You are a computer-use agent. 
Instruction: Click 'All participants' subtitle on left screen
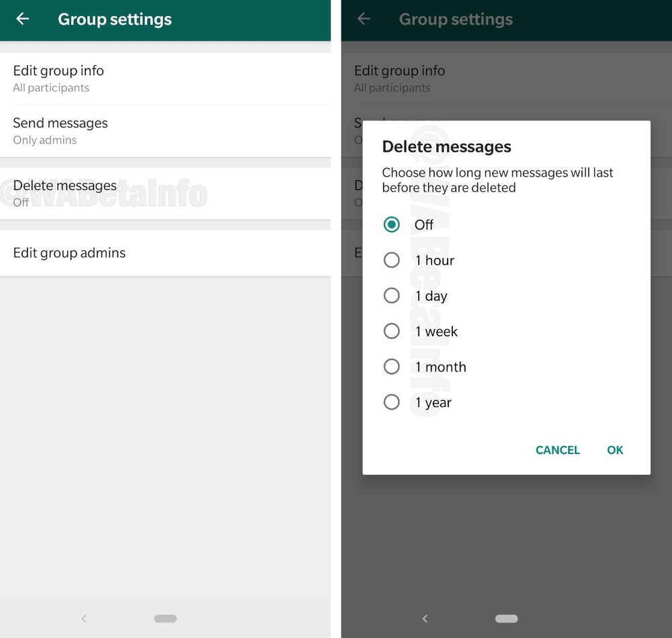(x=51, y=88)
